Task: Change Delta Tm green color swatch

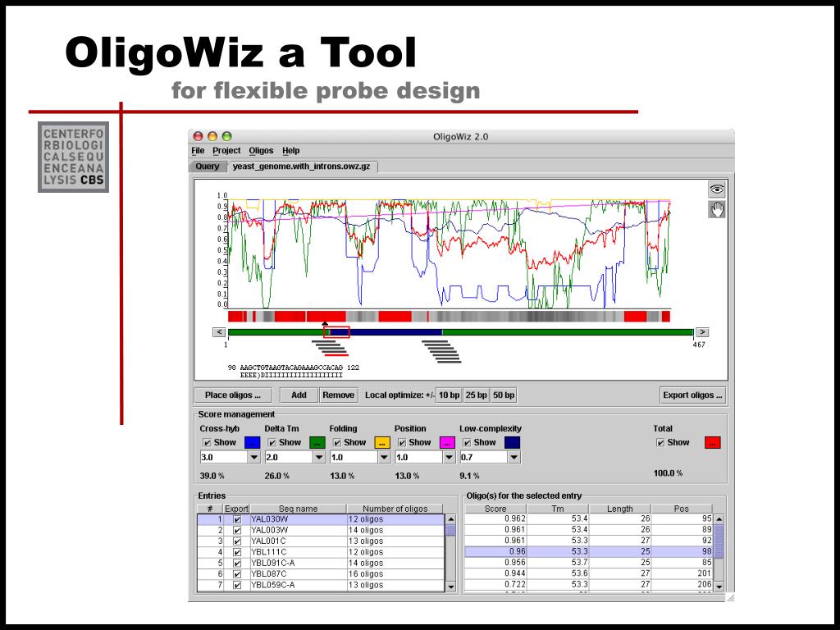Action: click(x=317, y=442)
